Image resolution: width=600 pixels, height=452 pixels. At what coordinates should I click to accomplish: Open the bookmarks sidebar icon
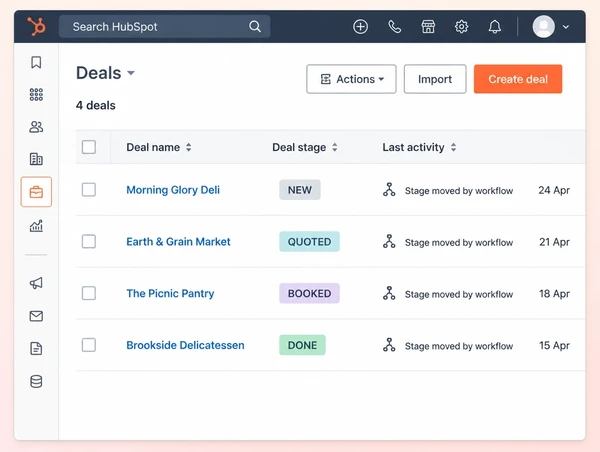click(36, 62)
